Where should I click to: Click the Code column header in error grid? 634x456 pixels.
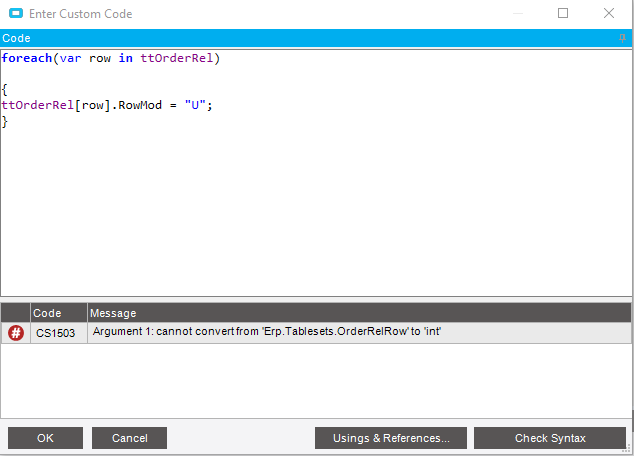point(59,313)
